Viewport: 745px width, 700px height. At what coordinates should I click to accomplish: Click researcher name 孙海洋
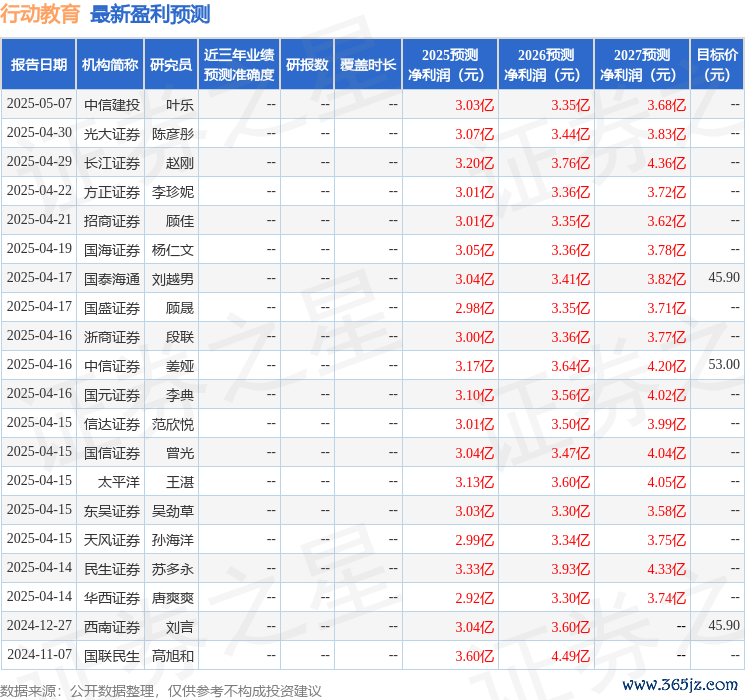[x=173, y=540]
